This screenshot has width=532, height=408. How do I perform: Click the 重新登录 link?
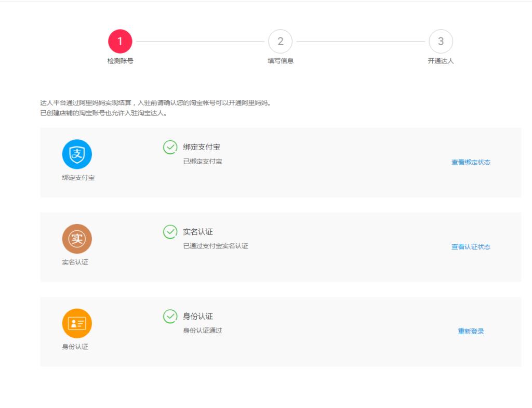471,331
